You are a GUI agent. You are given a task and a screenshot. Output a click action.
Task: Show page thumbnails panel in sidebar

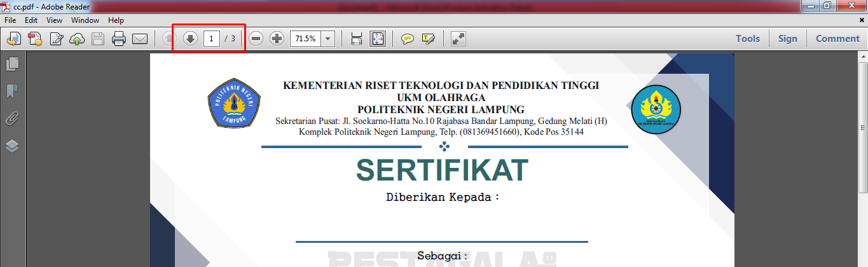coord(12,64)
